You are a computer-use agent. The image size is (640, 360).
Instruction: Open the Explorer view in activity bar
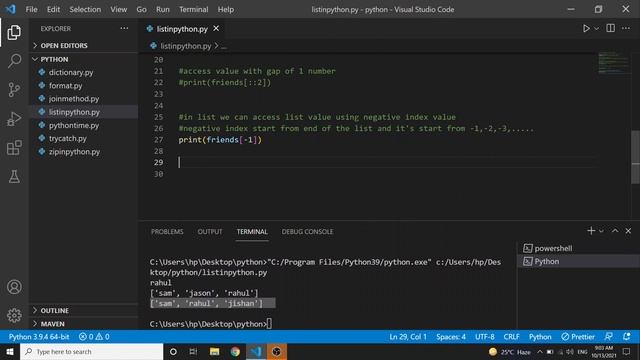pos(14,33)
